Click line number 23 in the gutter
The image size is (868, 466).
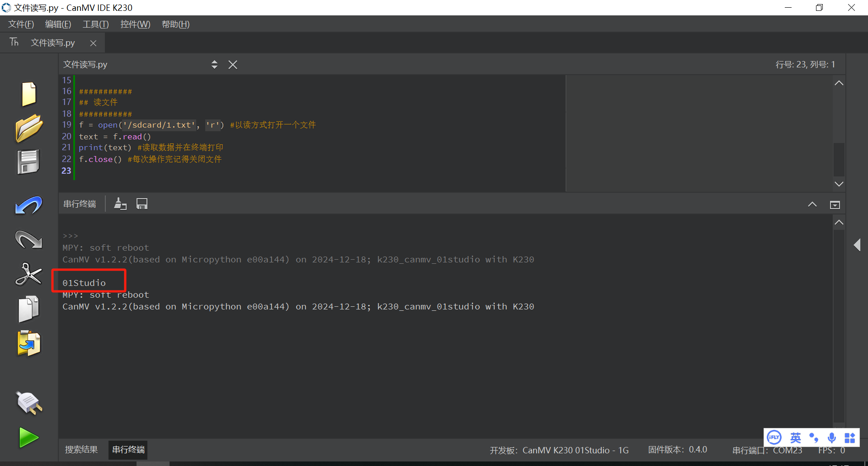pyautogui.click(x=66, y=171)
